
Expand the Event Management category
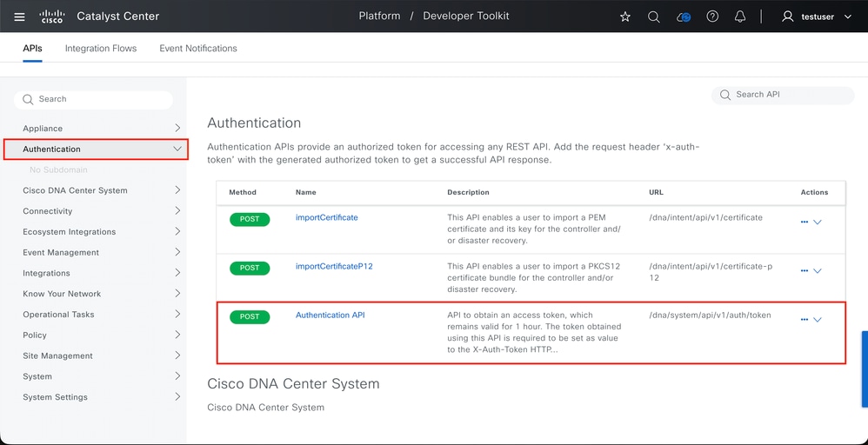point(177,252)
